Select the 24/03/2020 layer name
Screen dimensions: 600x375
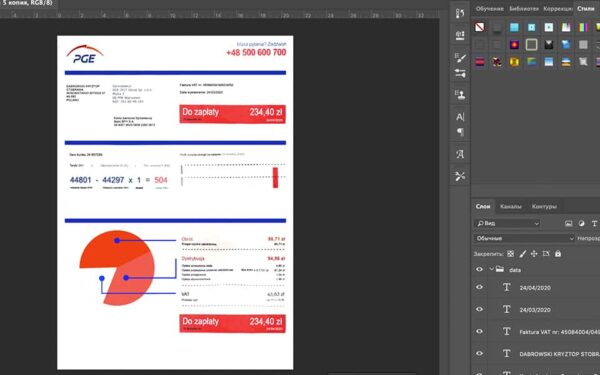click(x=535, y=310)
